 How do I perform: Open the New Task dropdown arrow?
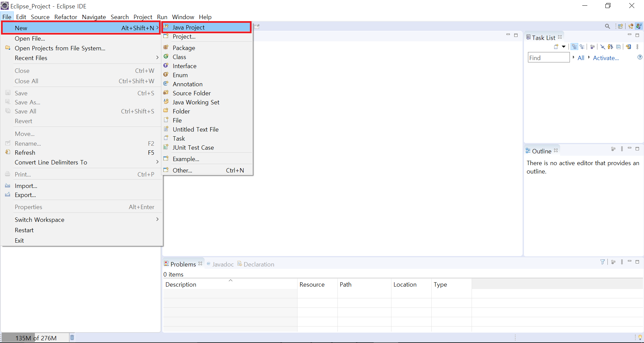564,47
